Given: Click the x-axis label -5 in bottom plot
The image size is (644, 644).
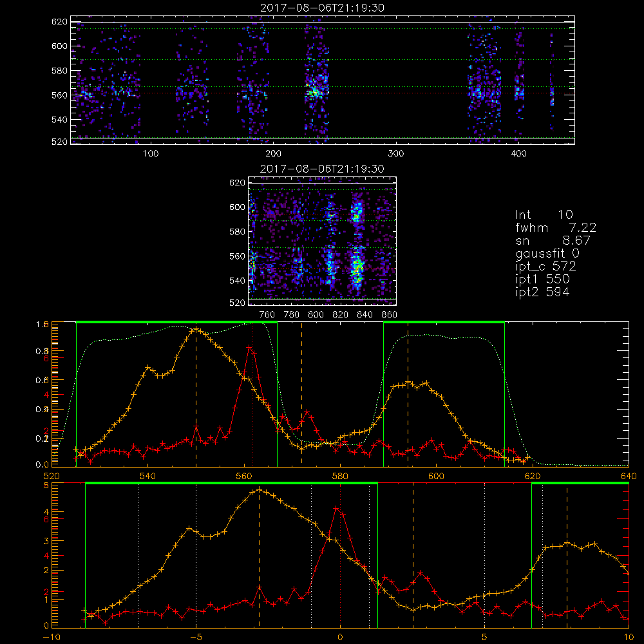Looking at the screenshot, I should [196, 638].
